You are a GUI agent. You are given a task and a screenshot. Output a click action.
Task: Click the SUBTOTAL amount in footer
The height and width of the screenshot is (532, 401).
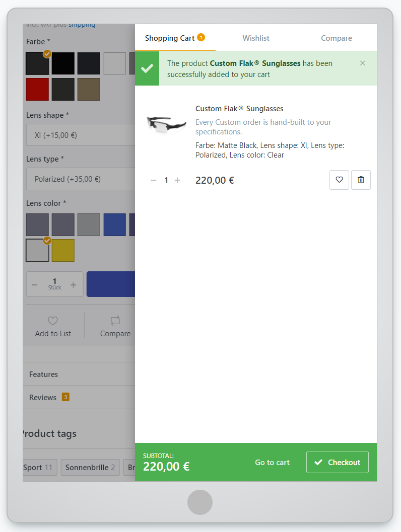tap(166, 467)
